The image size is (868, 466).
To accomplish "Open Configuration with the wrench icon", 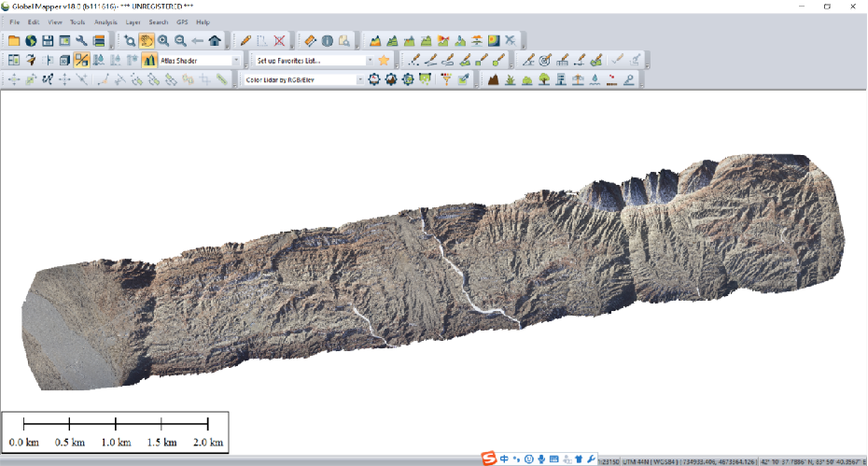I will (x=82, y=41).
